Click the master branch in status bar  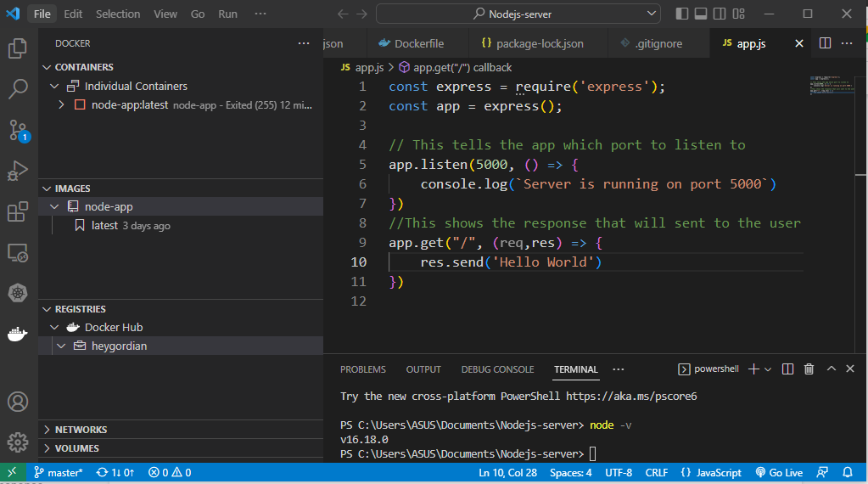(59, 472)
